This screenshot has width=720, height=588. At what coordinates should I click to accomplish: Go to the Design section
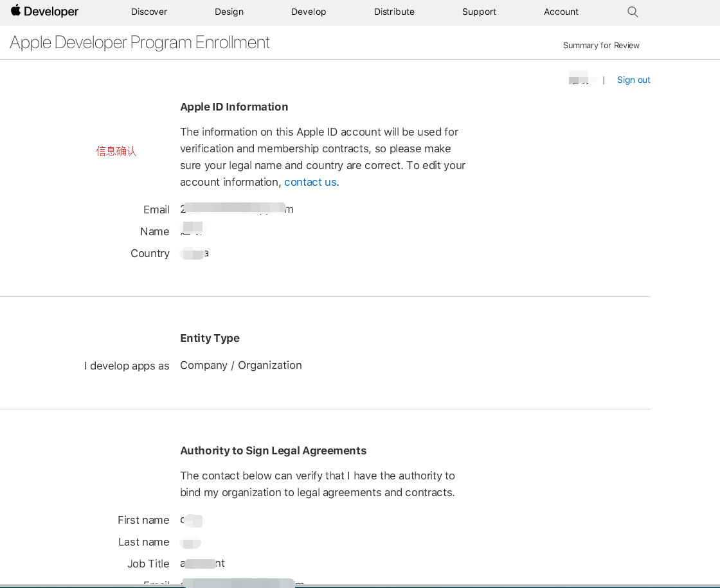point(230,12)
